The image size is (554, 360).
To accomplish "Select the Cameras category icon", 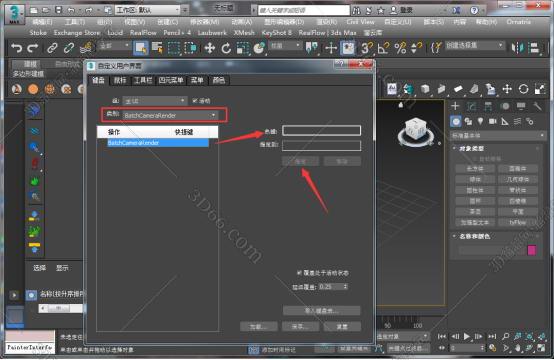I will point(493,122).
